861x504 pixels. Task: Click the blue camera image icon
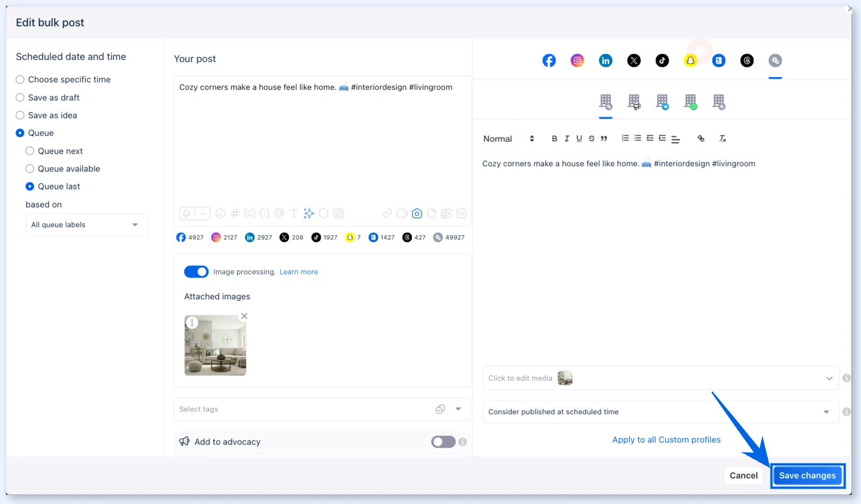click(x=417, y=214)
